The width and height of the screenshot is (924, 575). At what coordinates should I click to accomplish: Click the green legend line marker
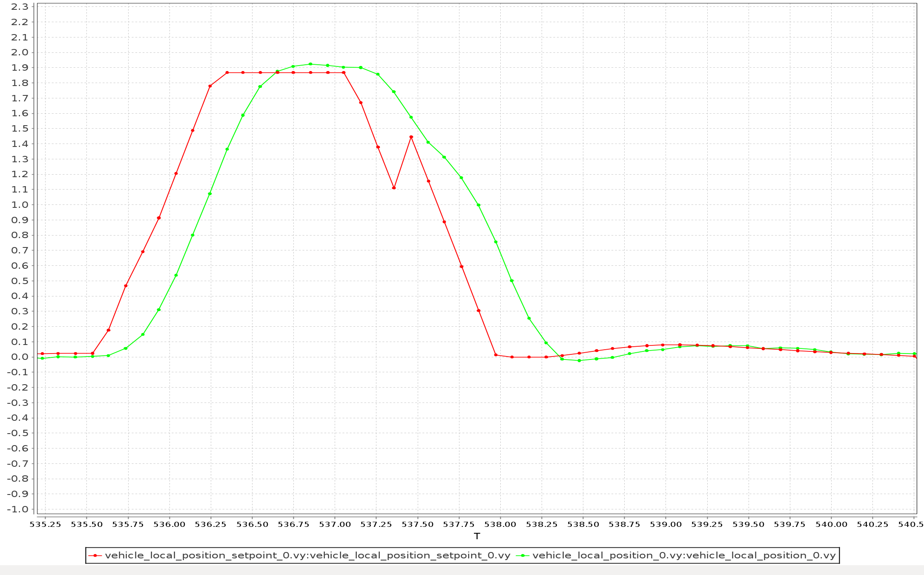pyautogui.click(x=523, y=556)
